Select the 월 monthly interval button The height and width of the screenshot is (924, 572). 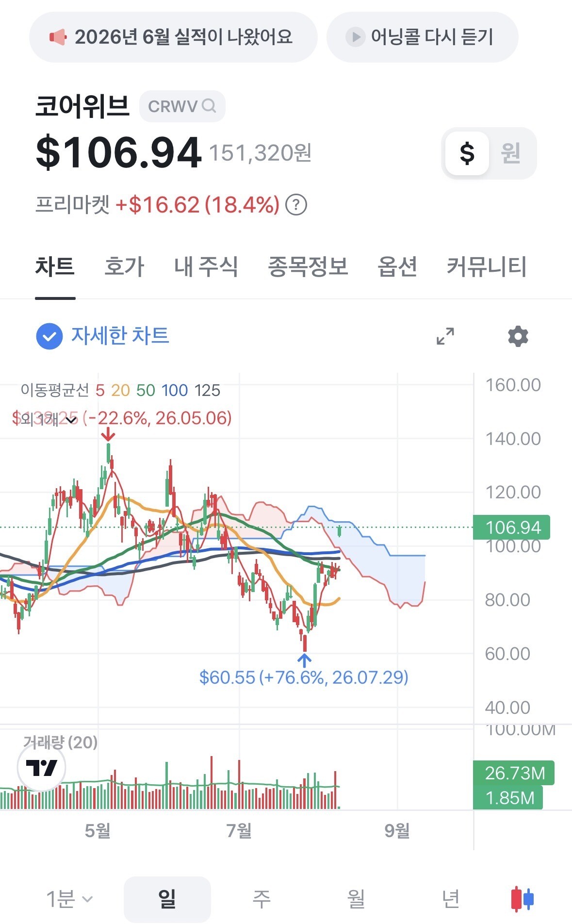click(x=357, y=899)
